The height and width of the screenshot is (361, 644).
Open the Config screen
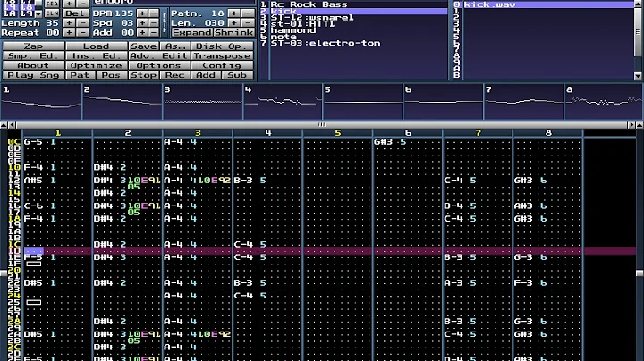[222, 65]
